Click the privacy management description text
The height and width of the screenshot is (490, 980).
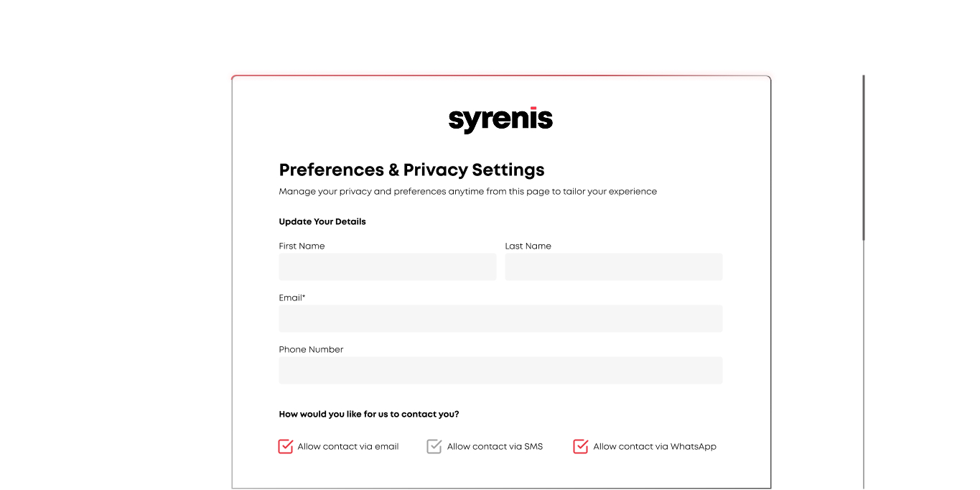[467, 191]
